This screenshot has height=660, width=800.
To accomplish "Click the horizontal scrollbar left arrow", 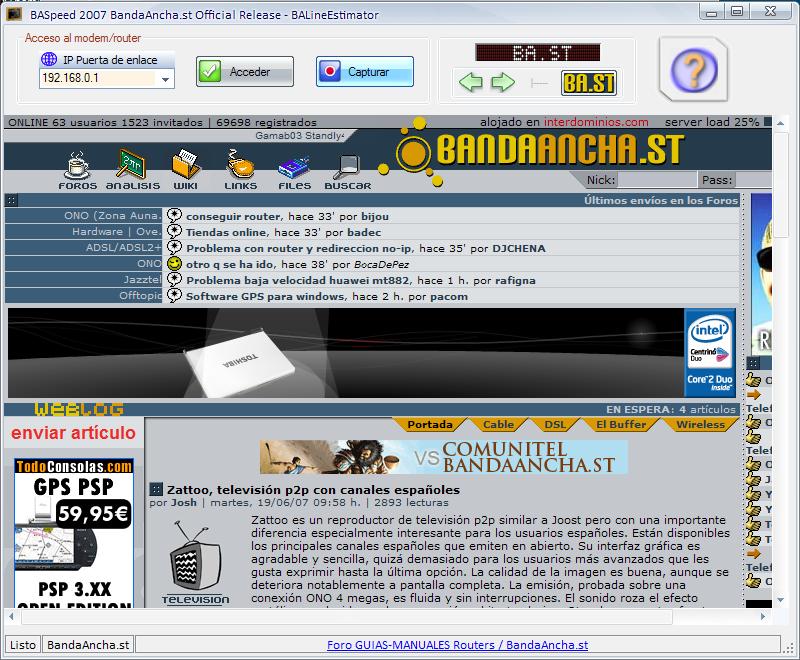I will [x=11, y=616].
